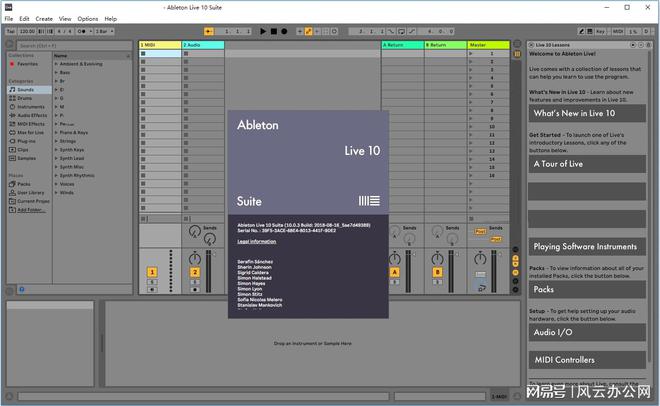Open the Audio I/O lesson
The height and width of the screenshot is (406, 660).
tap(587, 332)
